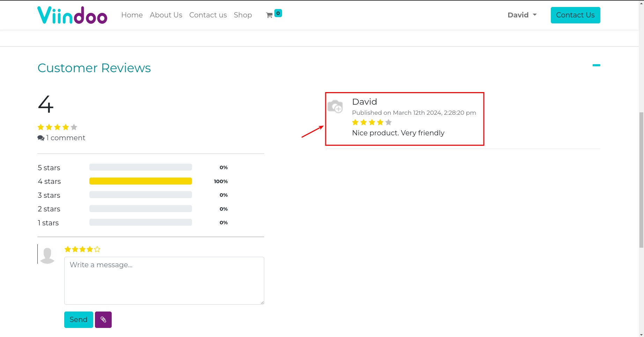Click the comment bubble beside "1 comment"
Screen dimensions: 644x337
(x=41, y=138)
